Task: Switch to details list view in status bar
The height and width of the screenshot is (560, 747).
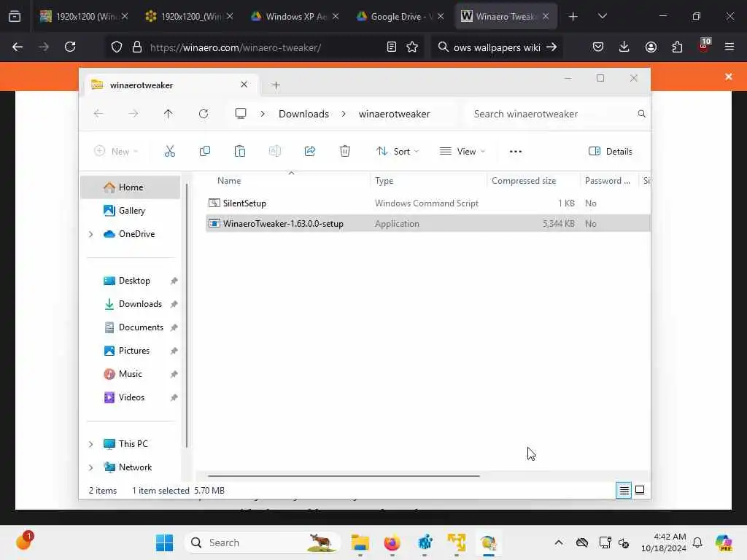Action: click(624, 490)
